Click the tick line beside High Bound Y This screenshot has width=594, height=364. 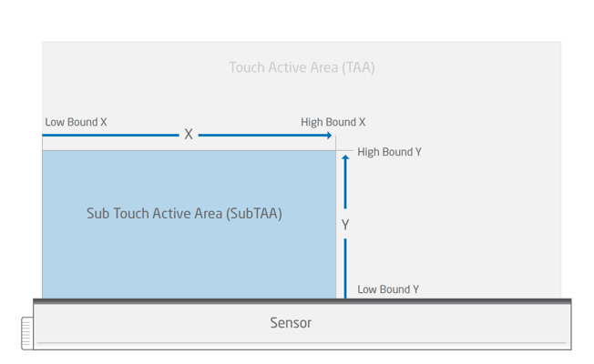(x=345, y=151)
